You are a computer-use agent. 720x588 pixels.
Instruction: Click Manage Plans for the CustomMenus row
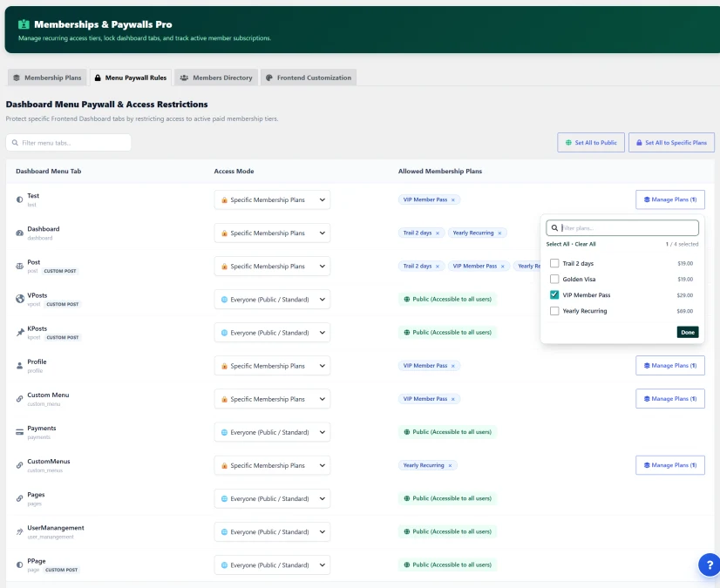pos(670,465)
